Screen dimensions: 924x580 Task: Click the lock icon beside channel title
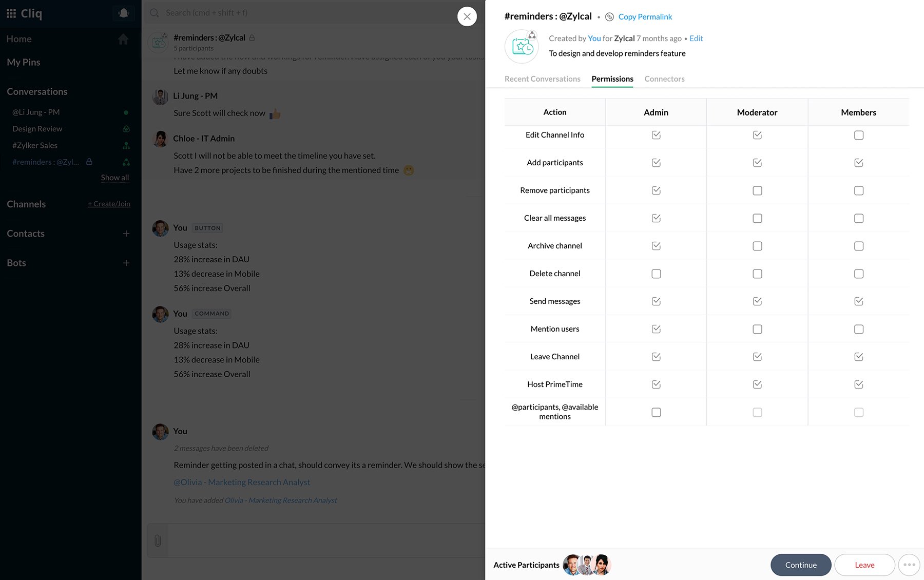[252, 37]
